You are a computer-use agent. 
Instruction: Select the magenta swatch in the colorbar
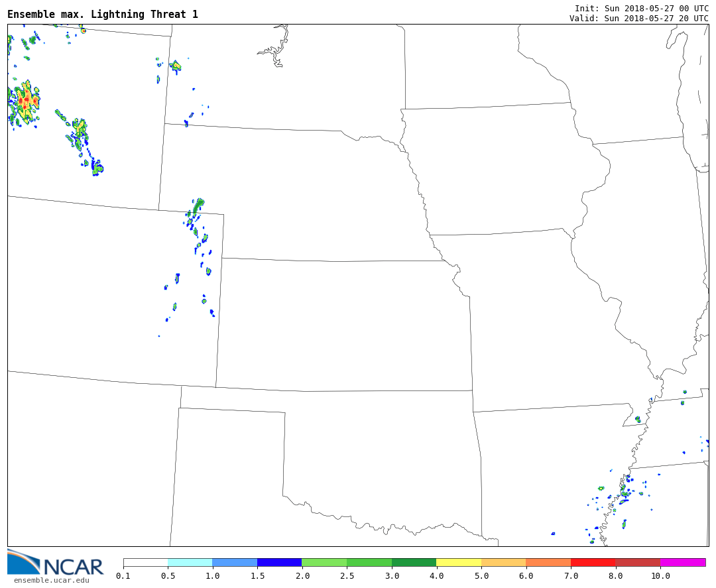(682, 562)
